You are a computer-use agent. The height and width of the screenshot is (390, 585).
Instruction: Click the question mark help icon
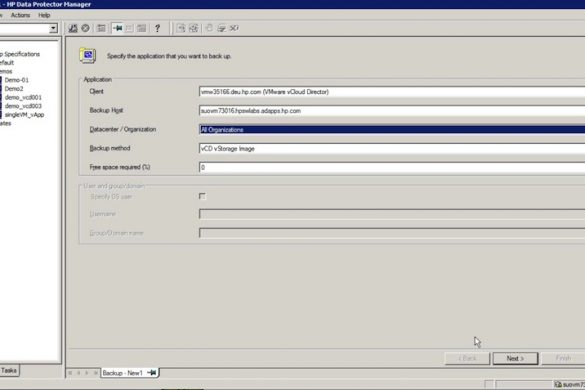[x=157, y=28]
